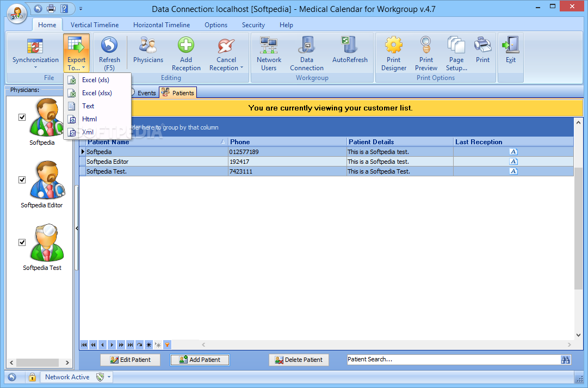
Task: Click the binoculars search button
Action: tap(566, 360)
